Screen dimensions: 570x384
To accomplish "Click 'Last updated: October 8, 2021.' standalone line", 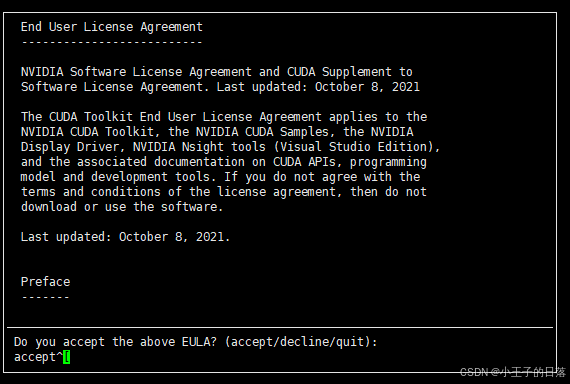I will tap(125, 237).
